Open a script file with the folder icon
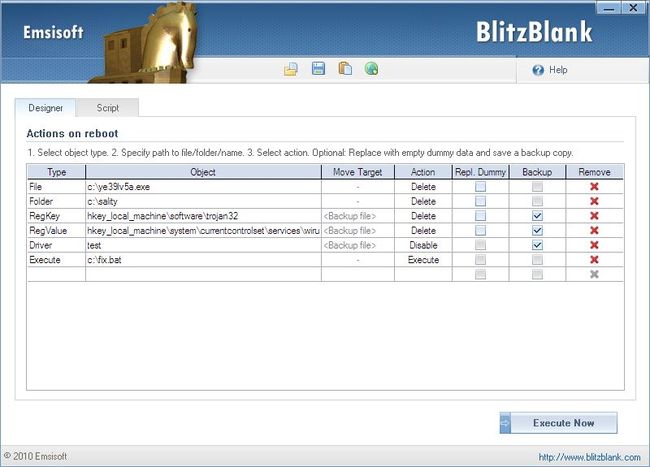 (x=291, y=69)
